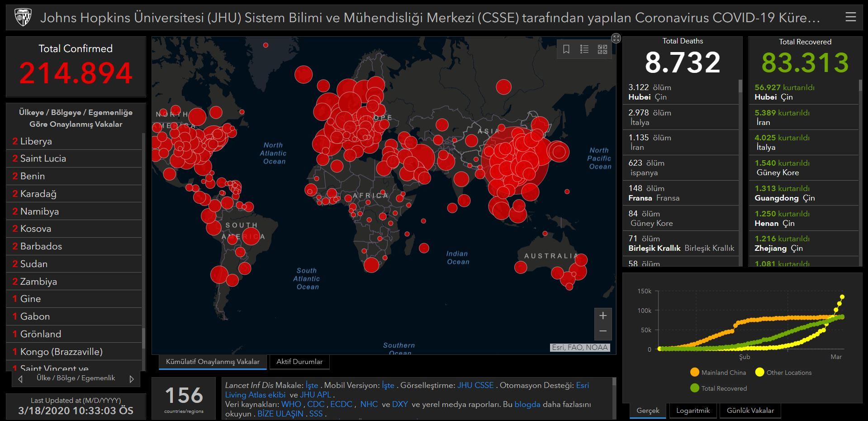This screenshot has width=868, height=421.
Task: Click the Güney Kore 84 ölüm entry
Action: pyautogui.click(x=681, y=218)
